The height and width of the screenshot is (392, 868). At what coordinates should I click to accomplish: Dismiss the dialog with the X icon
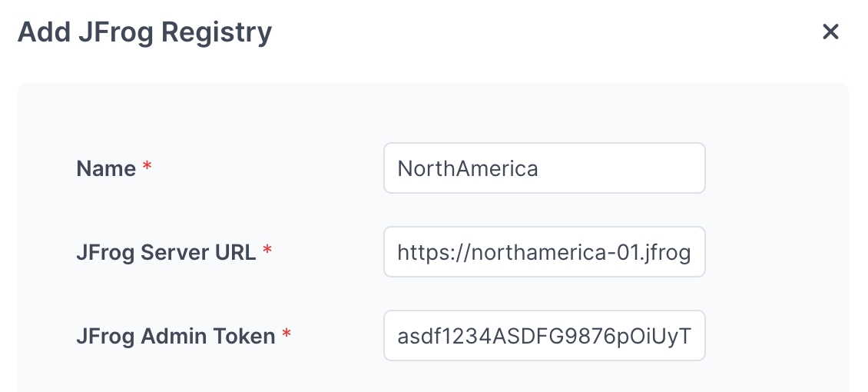(830, 32)
